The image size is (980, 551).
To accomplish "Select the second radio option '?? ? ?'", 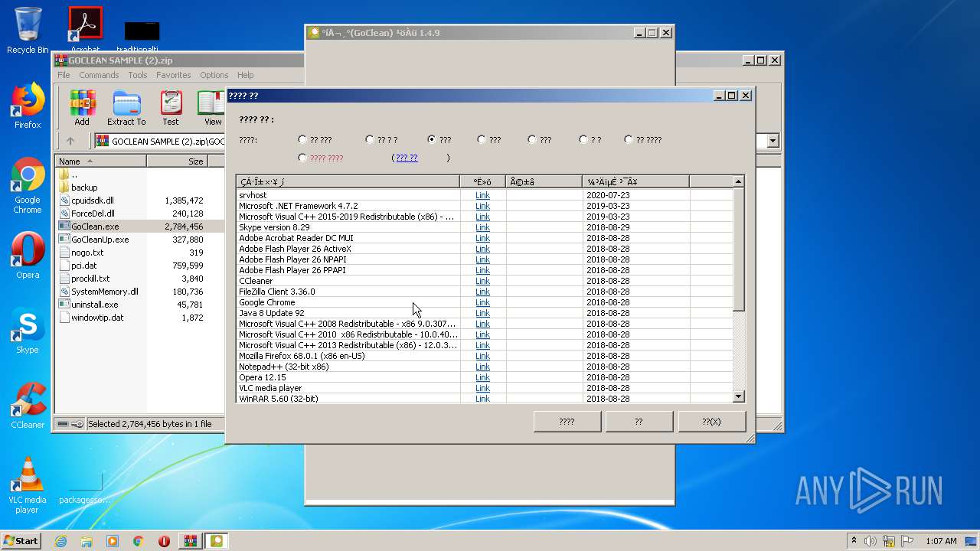I will pyautogui.click(x=370, y=139).
